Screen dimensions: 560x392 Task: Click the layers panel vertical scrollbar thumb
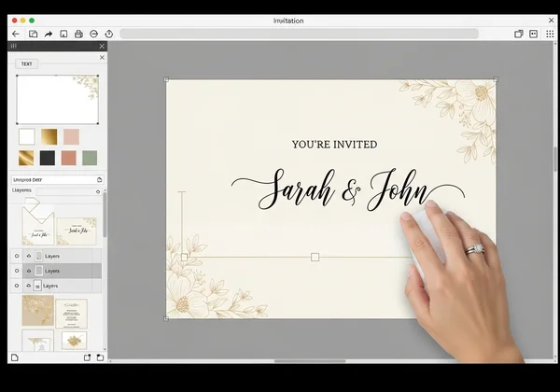[x=105, y=215]
